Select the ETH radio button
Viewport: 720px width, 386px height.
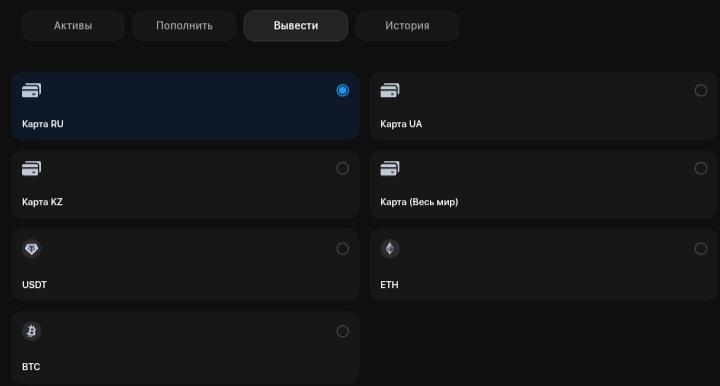click(x=701, y=249)
